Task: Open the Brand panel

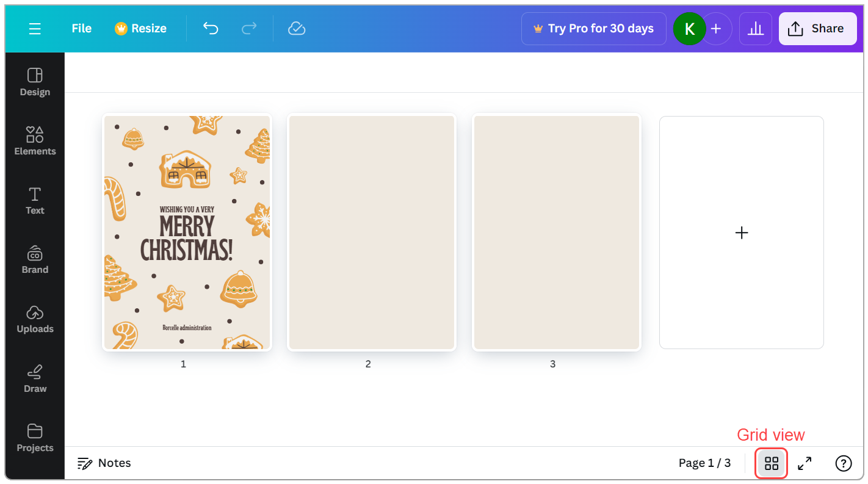Action: pos(34,259)
